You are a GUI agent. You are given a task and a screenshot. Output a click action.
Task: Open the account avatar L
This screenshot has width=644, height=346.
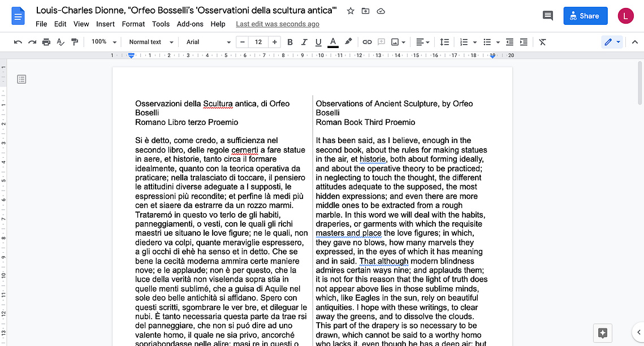tap(625, 16)
